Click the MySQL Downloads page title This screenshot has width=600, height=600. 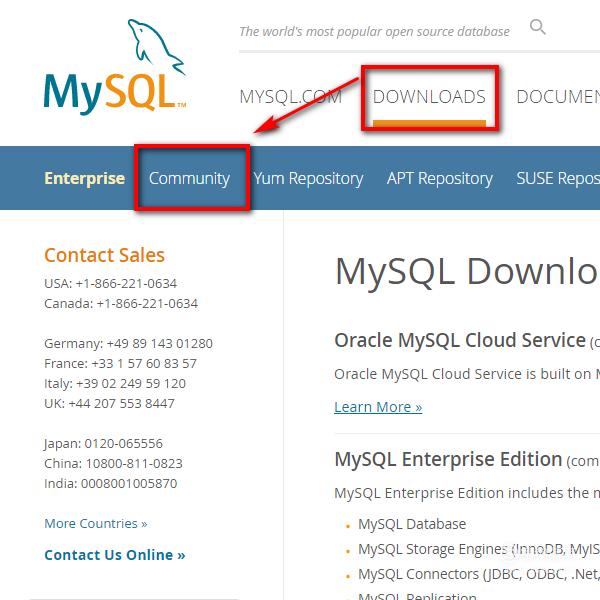(x=467, y=271)
